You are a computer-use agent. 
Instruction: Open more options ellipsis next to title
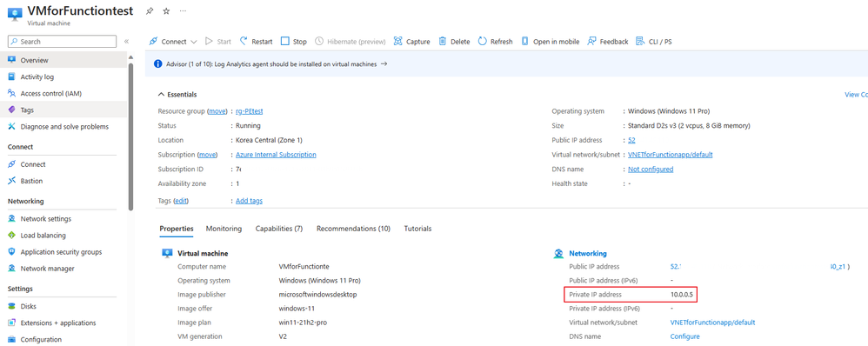coord(184,11)
